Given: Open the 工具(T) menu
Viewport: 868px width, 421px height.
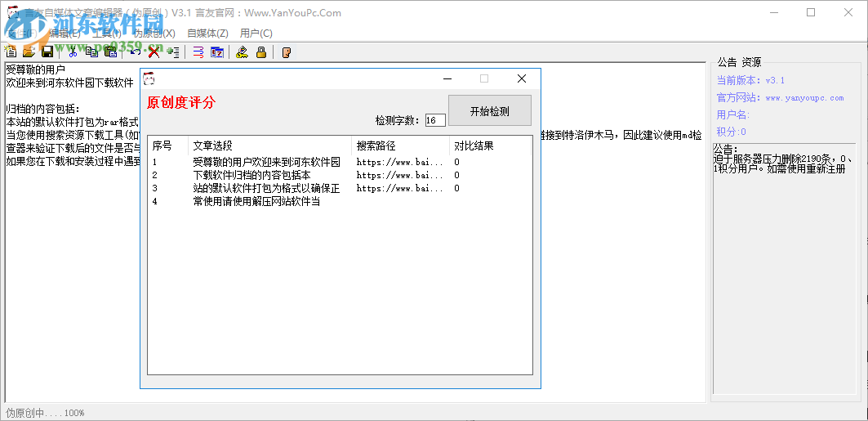Looking at the screenshot, I should pos(107,33).
